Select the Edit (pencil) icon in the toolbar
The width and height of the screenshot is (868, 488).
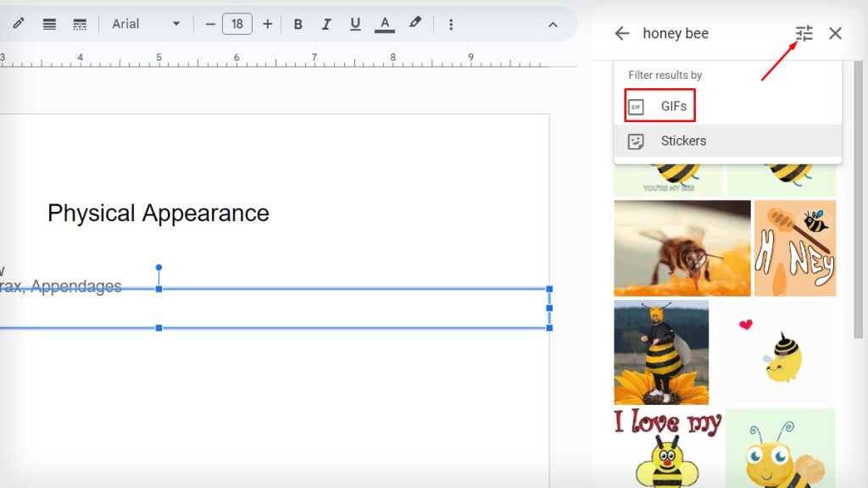click(19, 24)
